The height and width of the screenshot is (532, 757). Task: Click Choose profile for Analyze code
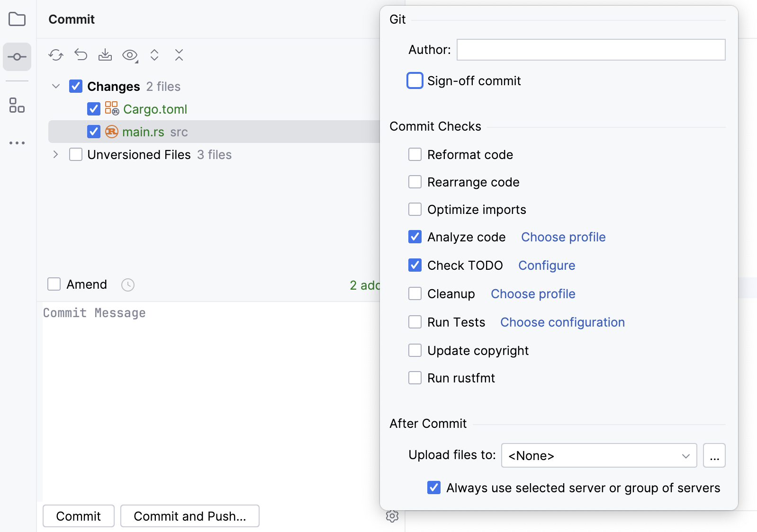click(x=563, y=237)
